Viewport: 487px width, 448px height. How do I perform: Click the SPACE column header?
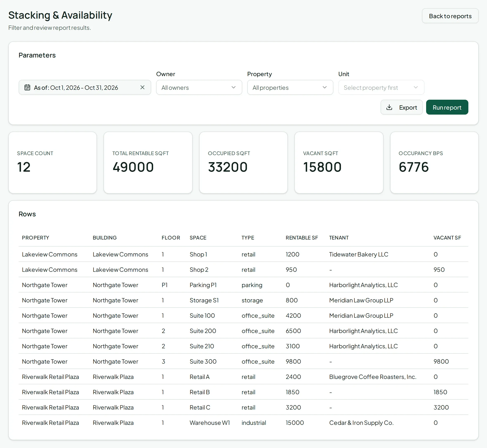pyautogui.click(x=198, y=238)
